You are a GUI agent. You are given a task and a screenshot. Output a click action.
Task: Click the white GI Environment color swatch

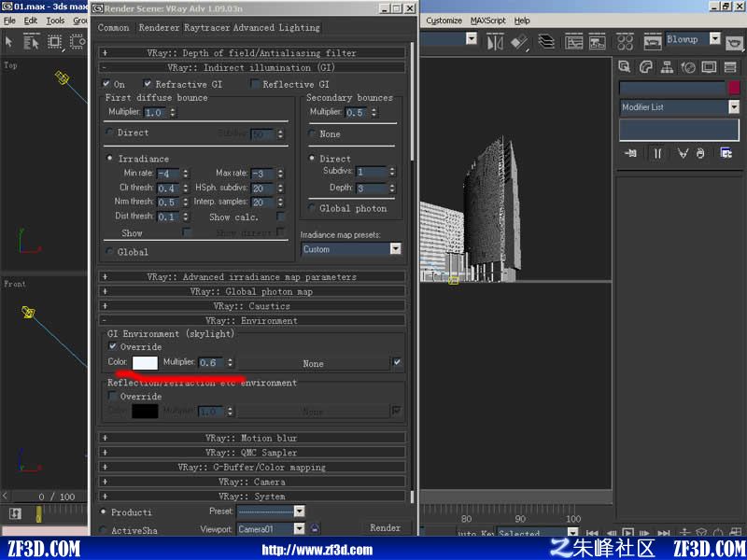[145, 363]
